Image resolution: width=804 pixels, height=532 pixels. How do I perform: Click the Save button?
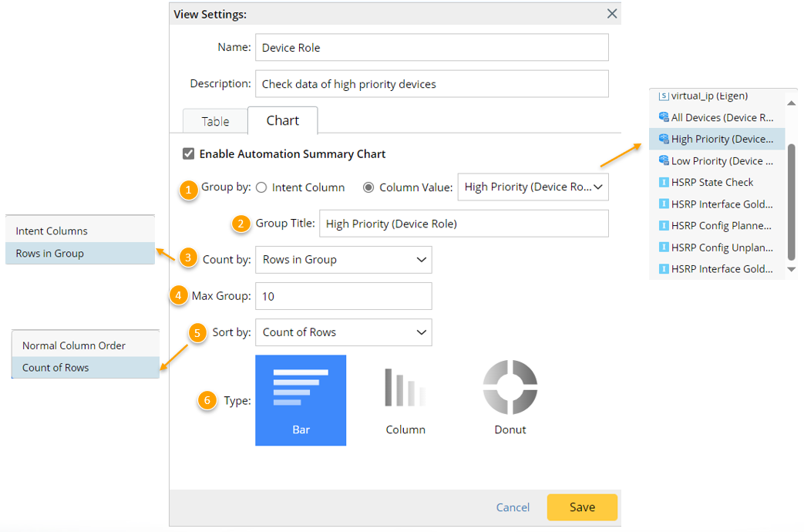(582, 507)
